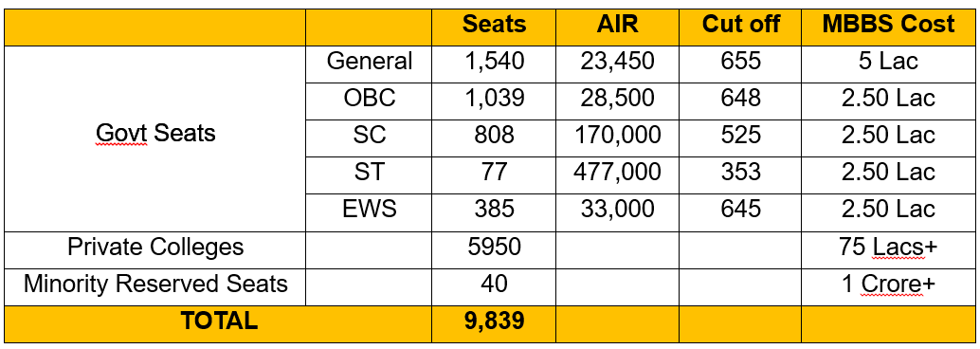Select the EWS AIR value 33,000
This screenshot has height=349, width=980.
tap(617, 209)
